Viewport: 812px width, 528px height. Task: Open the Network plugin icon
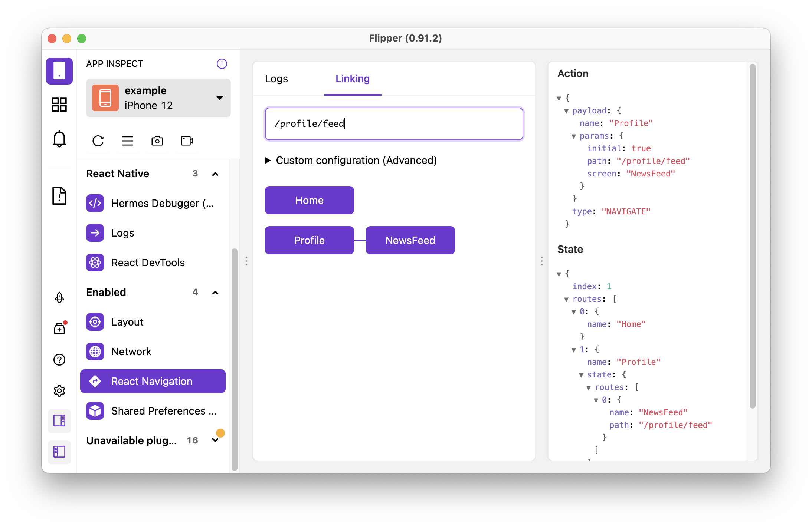tap(96, 351)
